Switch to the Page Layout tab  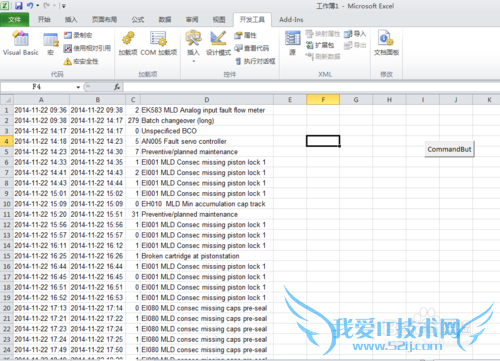(104, 20)
